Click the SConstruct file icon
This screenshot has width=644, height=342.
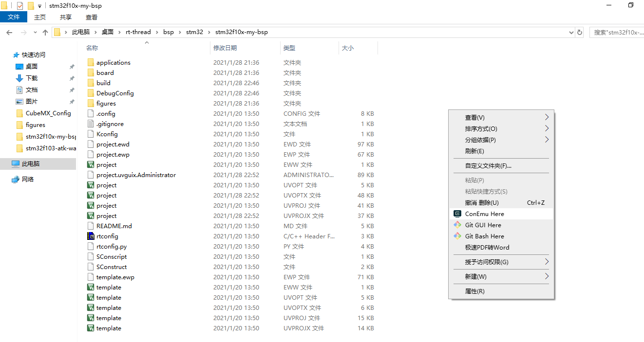90,267
